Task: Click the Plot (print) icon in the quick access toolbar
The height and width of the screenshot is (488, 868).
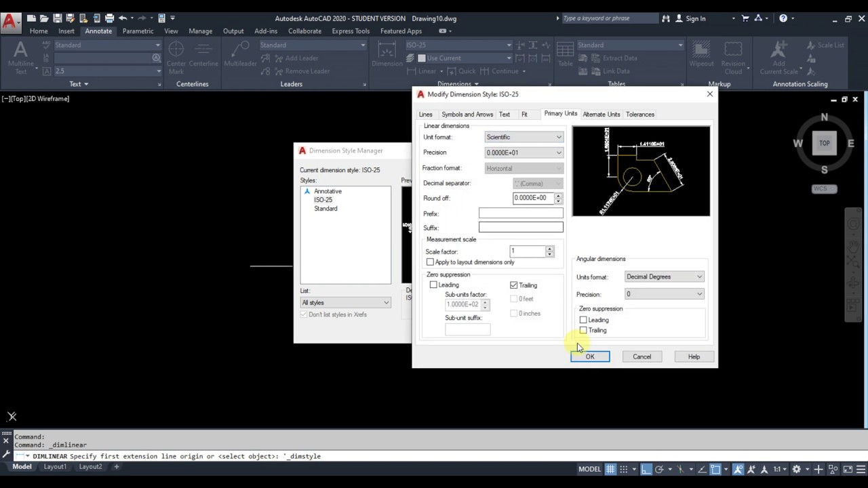Action: click(x=109, y=18)
